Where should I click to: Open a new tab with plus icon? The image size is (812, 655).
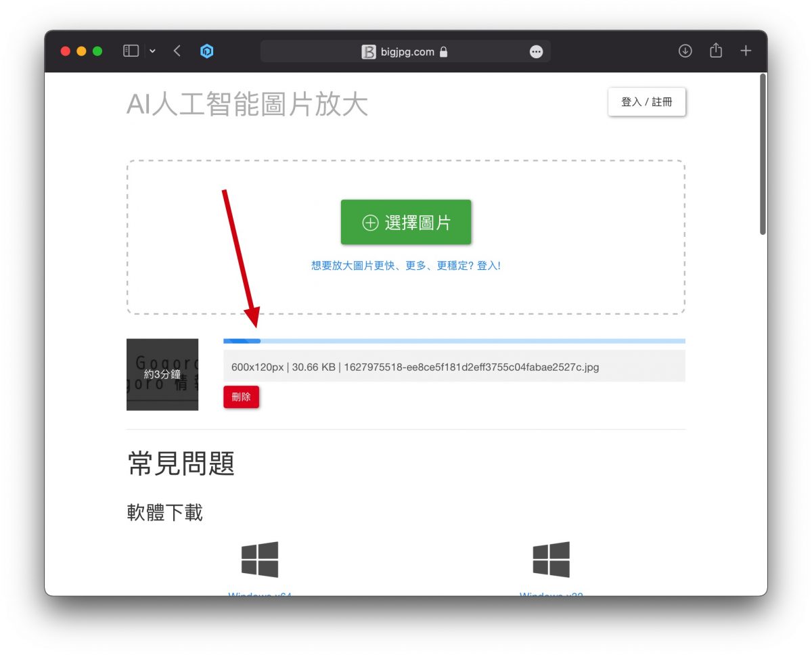746,51
